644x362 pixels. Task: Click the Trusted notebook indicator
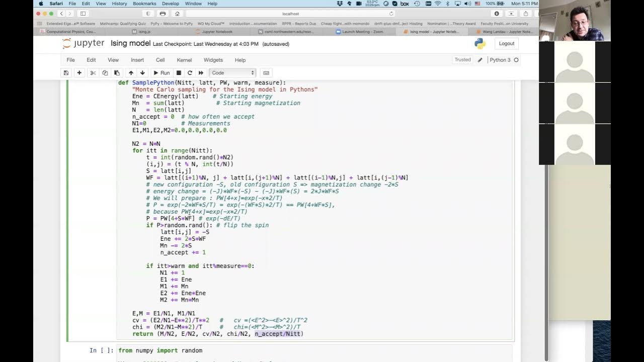(462, 60)
